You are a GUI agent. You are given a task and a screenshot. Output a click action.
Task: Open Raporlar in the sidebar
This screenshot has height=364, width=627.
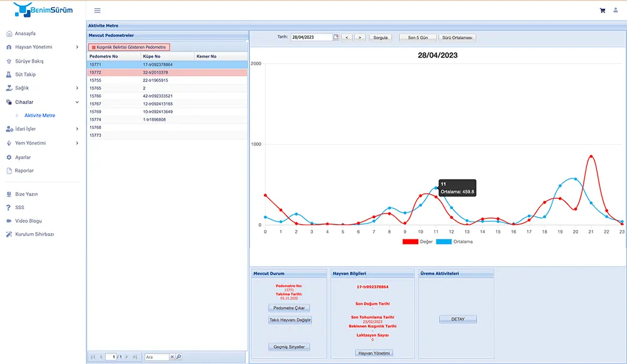coord(24,170)
